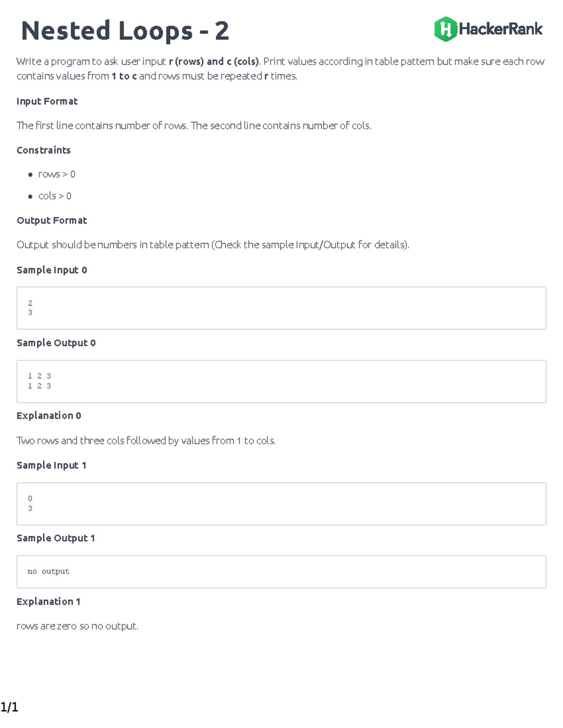This screenshot has height=728, width=563.
Task: Click the "rows are zero so no output" text
Action: coord(77,626)
